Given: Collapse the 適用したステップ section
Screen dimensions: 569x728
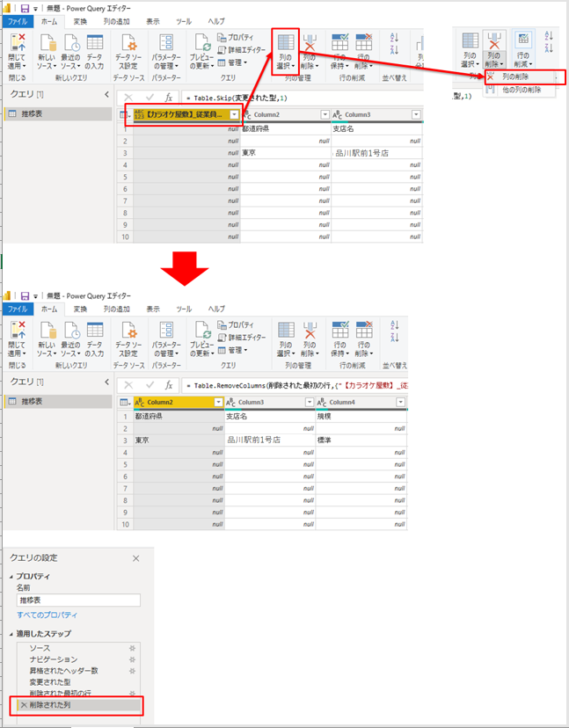Looking at the screenshot, I should (12, 634).
